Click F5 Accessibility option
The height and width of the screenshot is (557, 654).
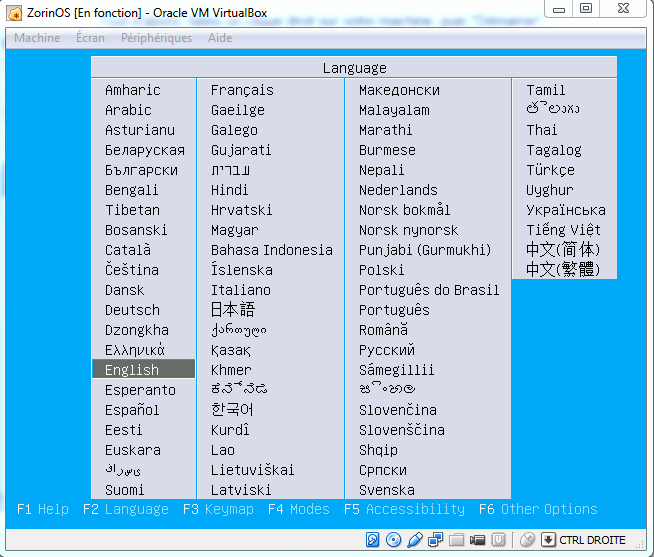pyautogui.click(x=404, y=509)
